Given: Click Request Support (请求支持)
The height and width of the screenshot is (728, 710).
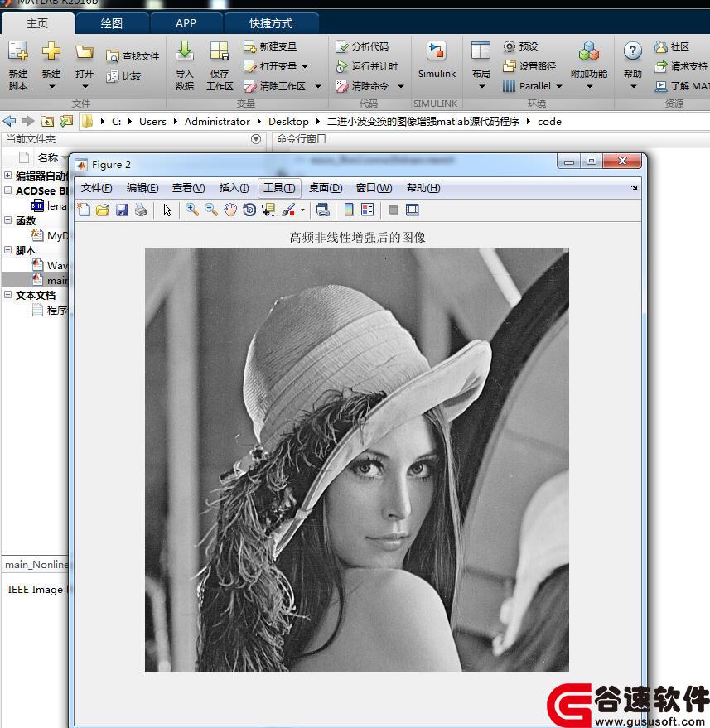Looking at the screenshot, I should click(681, 66).
